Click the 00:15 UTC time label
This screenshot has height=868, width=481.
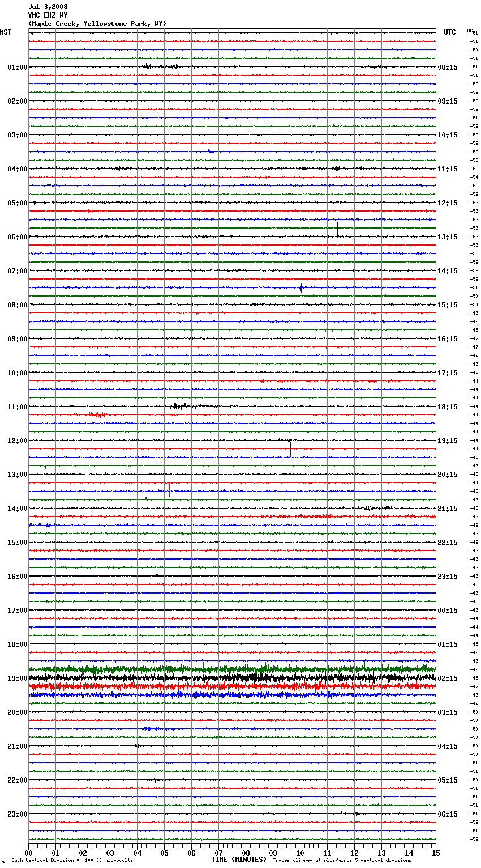pos(448,611)
